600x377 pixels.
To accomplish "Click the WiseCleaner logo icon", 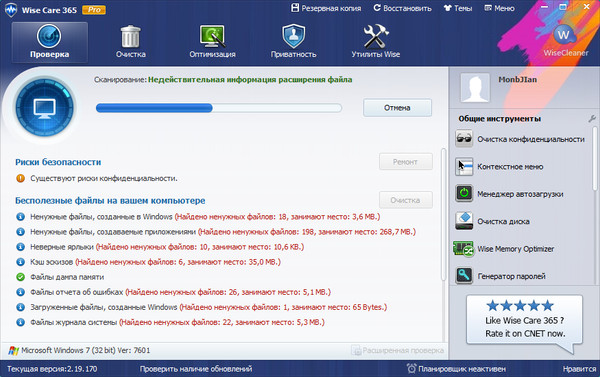I will tap(564, 35).
